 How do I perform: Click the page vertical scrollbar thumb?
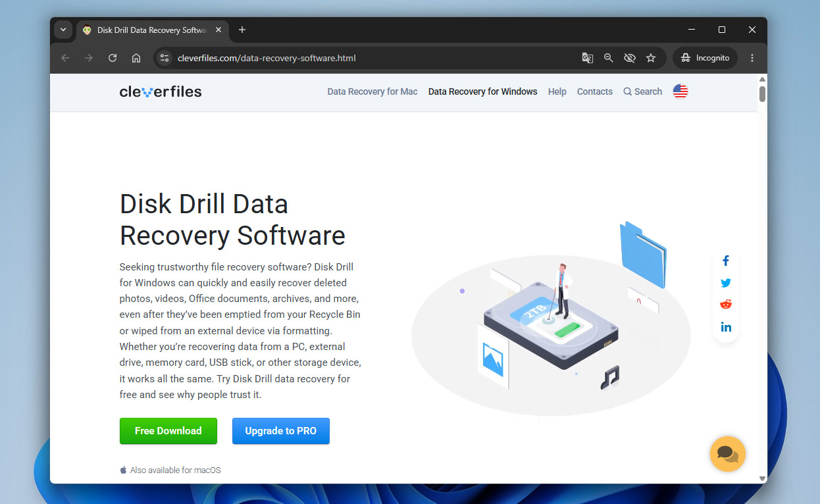pos(762,94)
